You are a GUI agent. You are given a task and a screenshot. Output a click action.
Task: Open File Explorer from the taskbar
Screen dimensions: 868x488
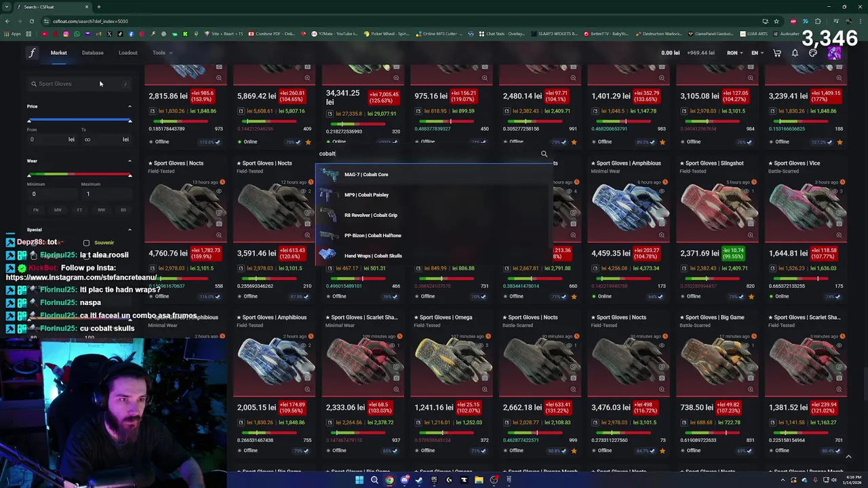(x=479, y=480)
